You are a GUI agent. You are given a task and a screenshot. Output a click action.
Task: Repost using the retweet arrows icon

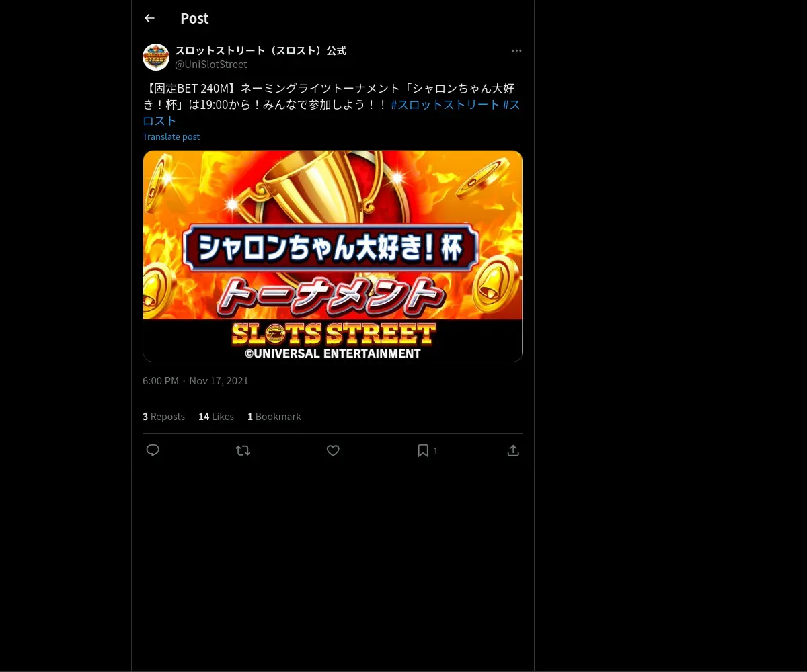click(243, 450)
